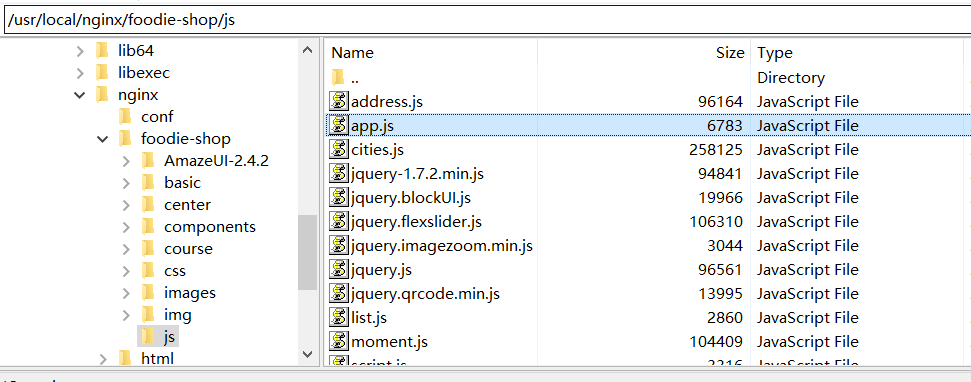Open the parent directory '..' folder icon
The width and height of the screenshot is (971, 382).
pos(338,77)
